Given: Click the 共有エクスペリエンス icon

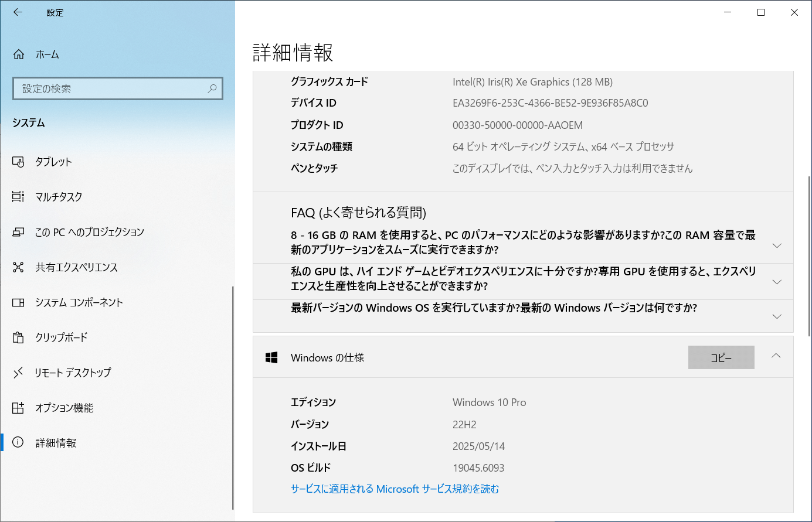Looking at the screenshot, I should click(18, 267).
